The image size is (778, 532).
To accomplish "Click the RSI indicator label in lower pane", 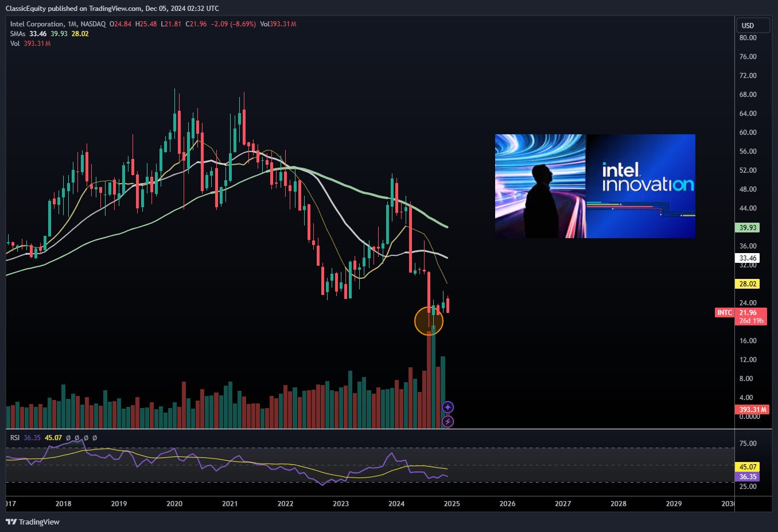I will [15, 438].
